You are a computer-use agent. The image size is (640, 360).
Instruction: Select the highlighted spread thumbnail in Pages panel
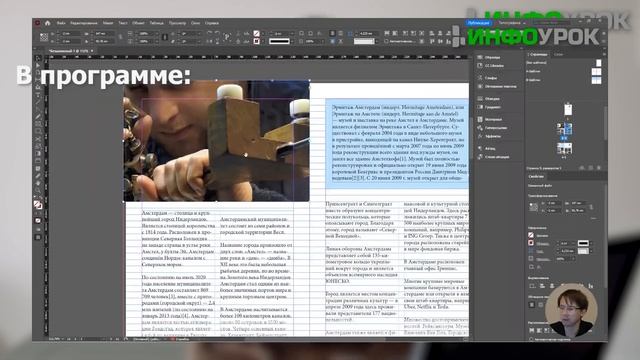(564, 129)
